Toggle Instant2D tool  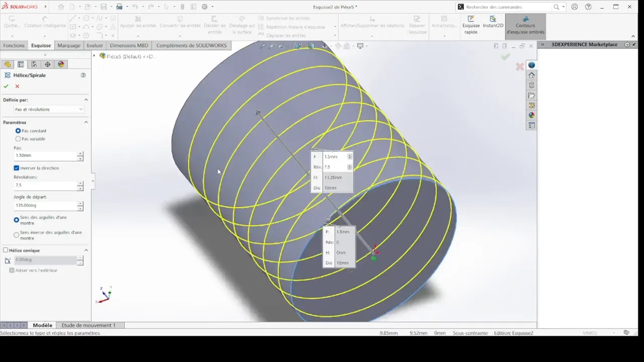[x=493, y=22]
